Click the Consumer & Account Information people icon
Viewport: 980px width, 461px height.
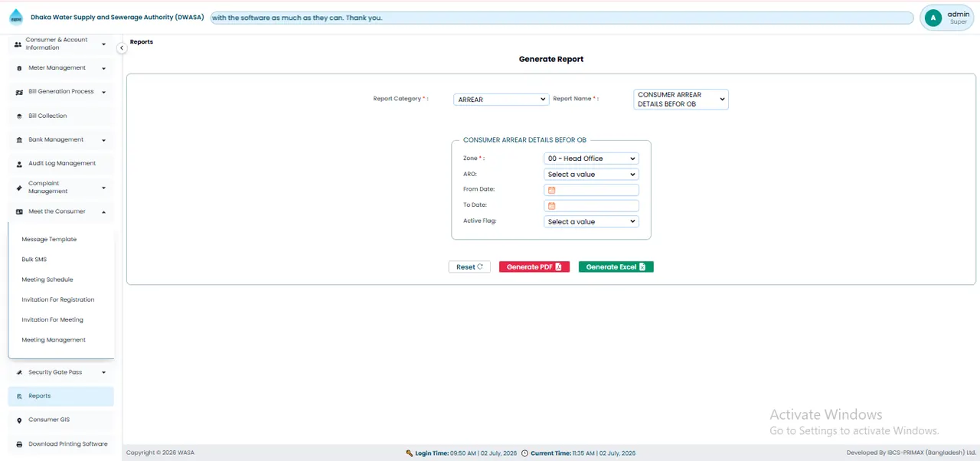tap(18, 44)
